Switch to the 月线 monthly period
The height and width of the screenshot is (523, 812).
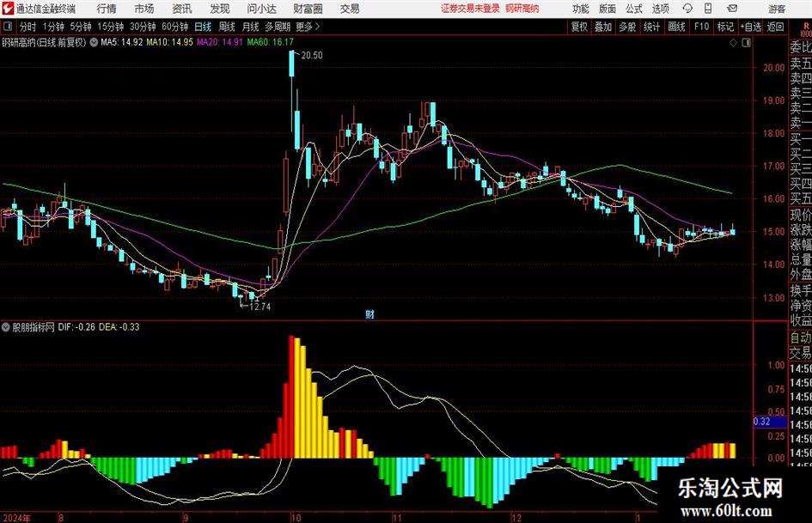tap(250, 27)
